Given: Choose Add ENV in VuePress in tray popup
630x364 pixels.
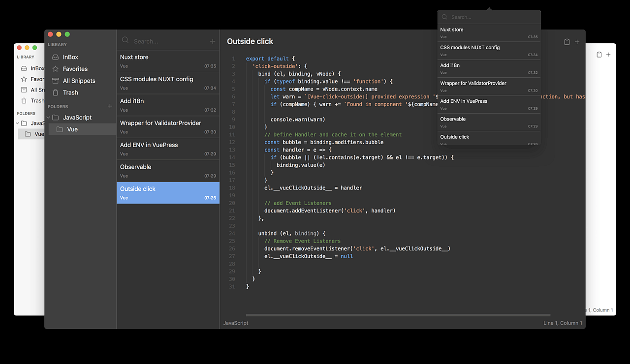Looking at the screenshot, I should (489, 104).
